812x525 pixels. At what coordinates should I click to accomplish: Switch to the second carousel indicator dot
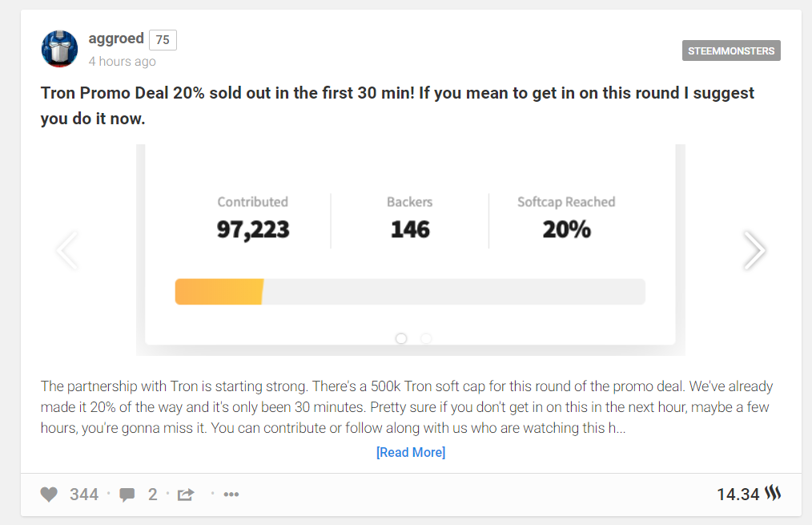tap(426, 338)
